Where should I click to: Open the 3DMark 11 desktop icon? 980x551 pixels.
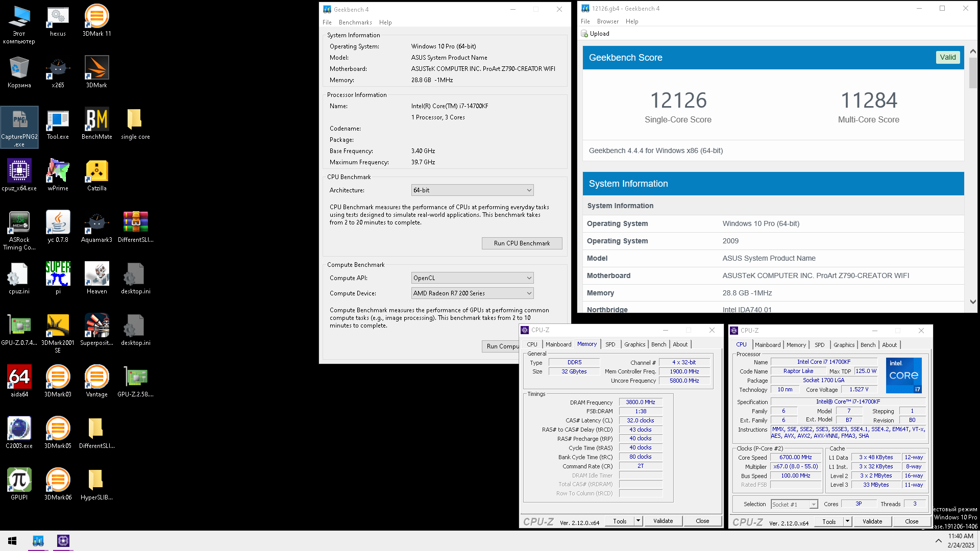click(96, 20)
